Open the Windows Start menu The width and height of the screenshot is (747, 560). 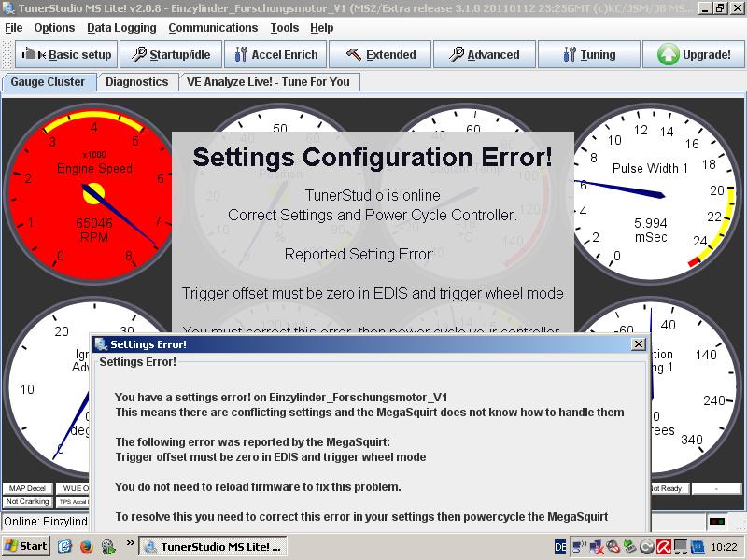pos(26,546)
